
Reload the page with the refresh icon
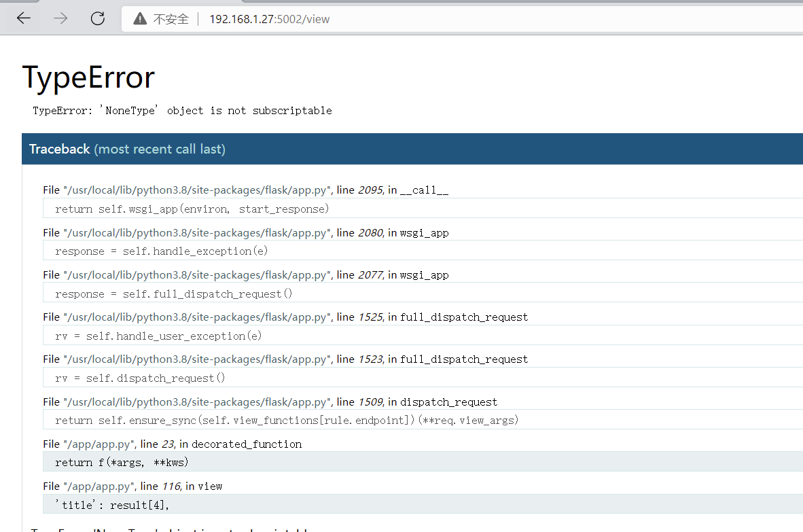click(x=97, y=18)
